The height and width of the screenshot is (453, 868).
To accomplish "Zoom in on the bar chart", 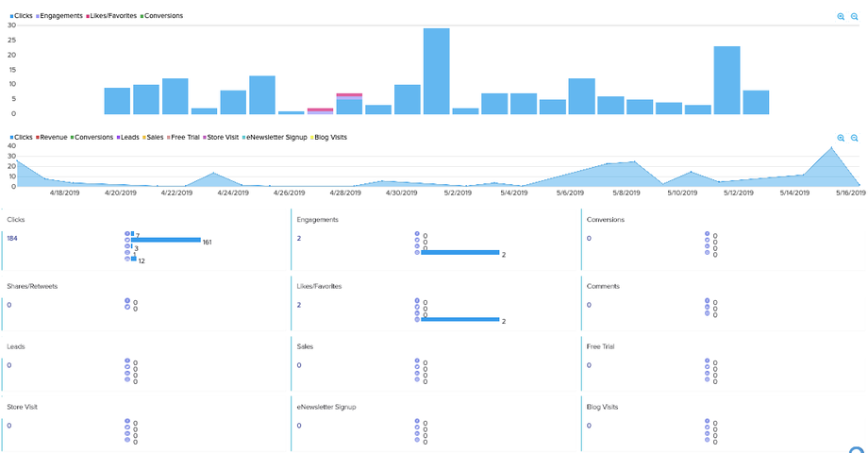I will pos(841,17).
